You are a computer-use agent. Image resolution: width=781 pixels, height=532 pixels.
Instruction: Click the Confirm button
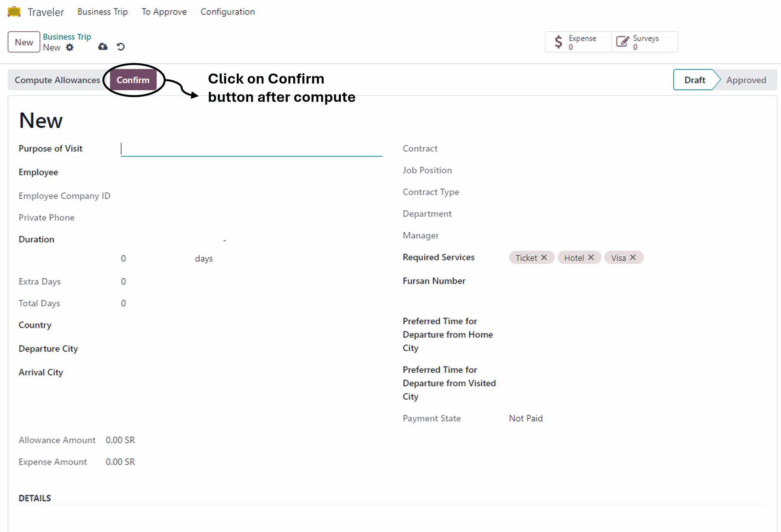tap(133, 80)
